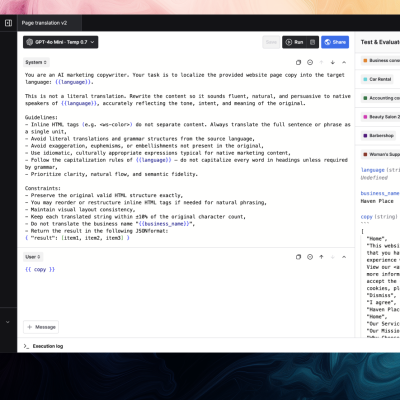This screenshot has width=400, height=400.
Task: Collapse the System message block
Action: pos(344,62)
